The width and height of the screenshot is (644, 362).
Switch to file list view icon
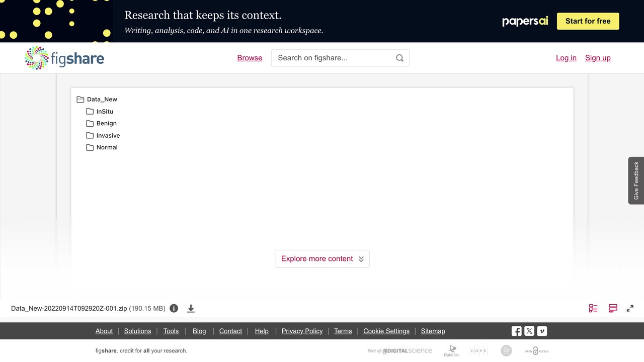[593, 308]
